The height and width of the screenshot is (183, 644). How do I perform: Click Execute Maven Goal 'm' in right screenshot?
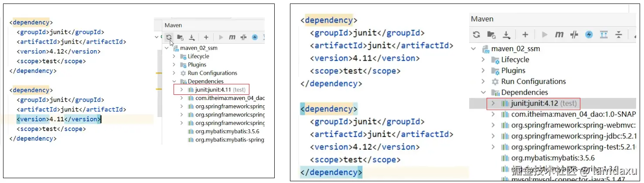click(x=559, y=35)
